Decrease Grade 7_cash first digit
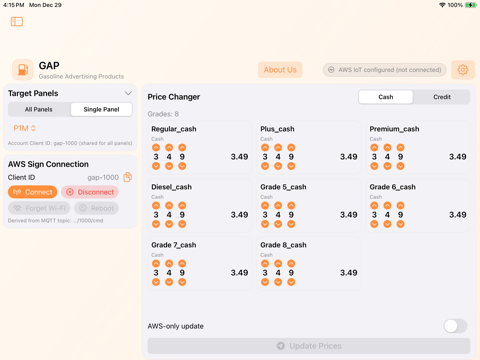 [156, 282]
